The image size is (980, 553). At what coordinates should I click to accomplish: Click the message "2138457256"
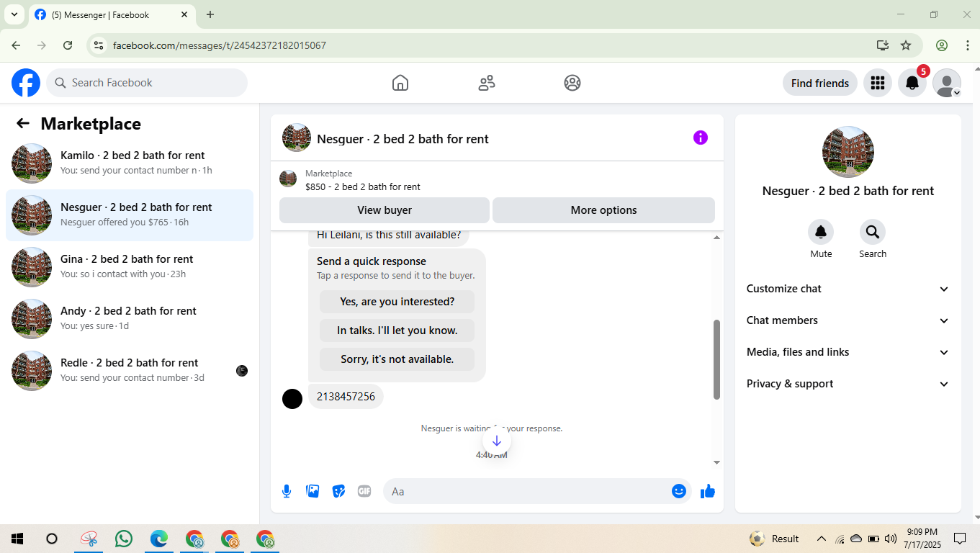click(346, 397)
